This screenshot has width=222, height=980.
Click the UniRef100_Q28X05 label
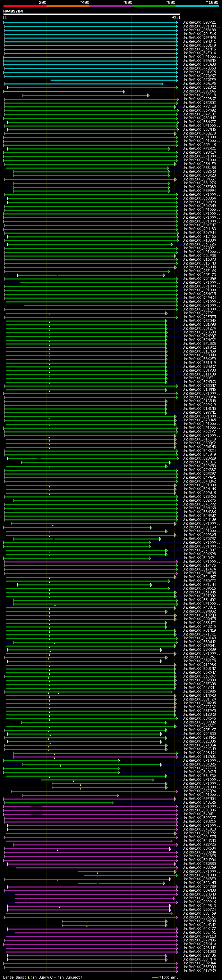point(199,496)
